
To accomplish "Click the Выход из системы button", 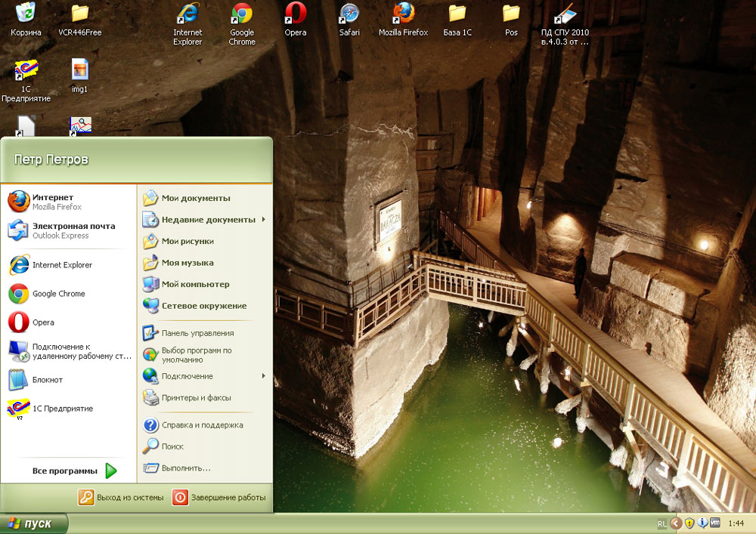I will 122,498.
